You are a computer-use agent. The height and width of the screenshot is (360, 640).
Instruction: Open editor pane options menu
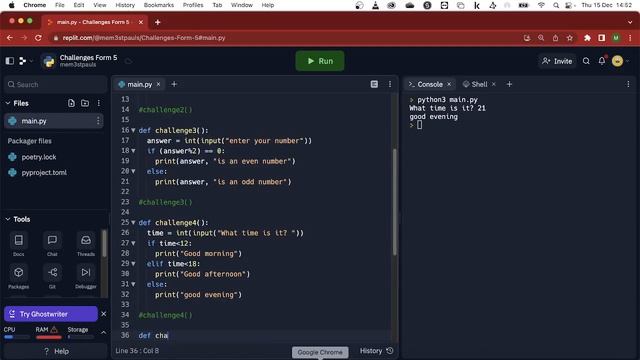click(390, 84)
